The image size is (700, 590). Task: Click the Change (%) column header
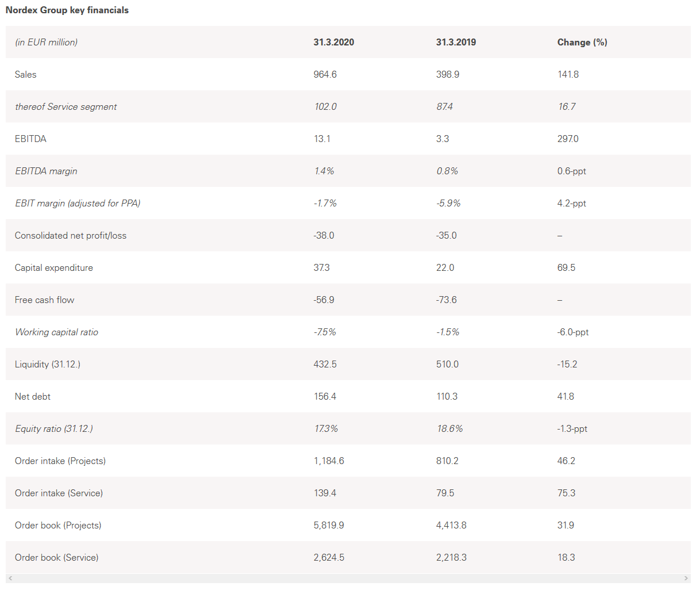pos(582,43)
